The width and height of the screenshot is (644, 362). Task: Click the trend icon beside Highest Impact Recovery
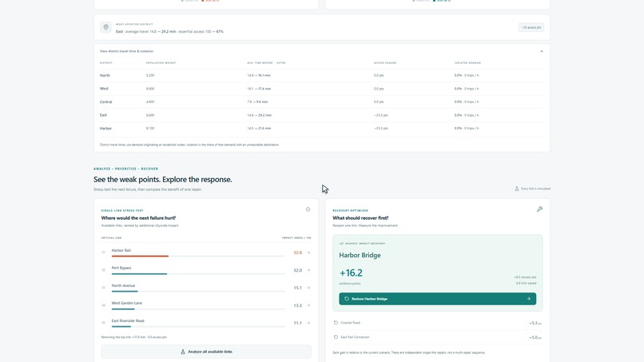341,243
